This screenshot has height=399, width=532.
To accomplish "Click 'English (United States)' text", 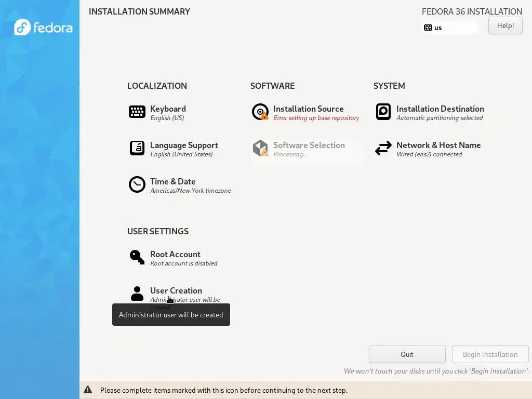I will [181, 154].
